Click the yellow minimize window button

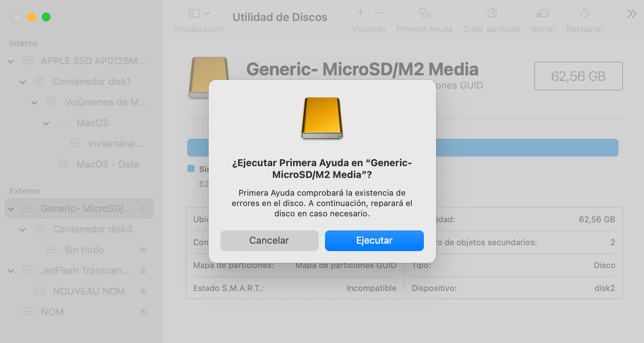pos(31,17)
